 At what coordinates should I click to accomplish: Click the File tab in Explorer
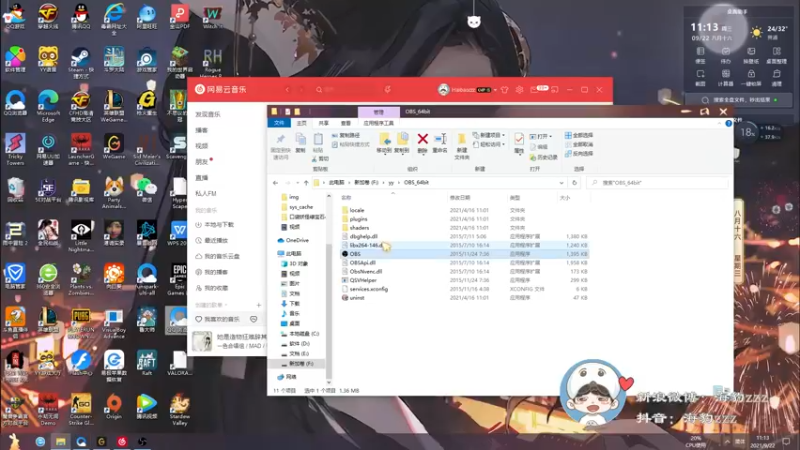[279, 123]
